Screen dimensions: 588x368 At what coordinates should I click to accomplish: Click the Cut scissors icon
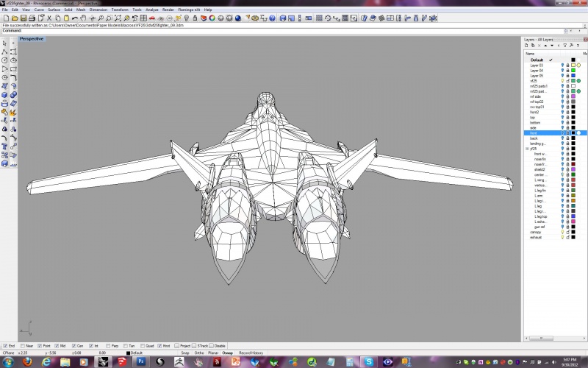[49, 18]
